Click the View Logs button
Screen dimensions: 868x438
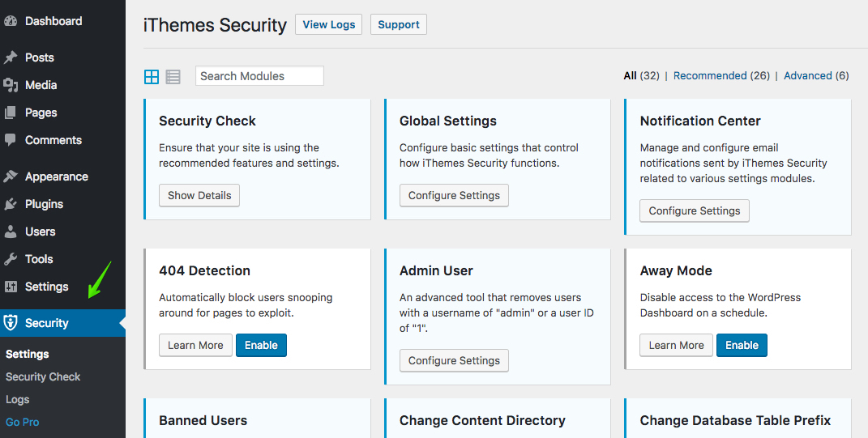click(x=329, y=24)
